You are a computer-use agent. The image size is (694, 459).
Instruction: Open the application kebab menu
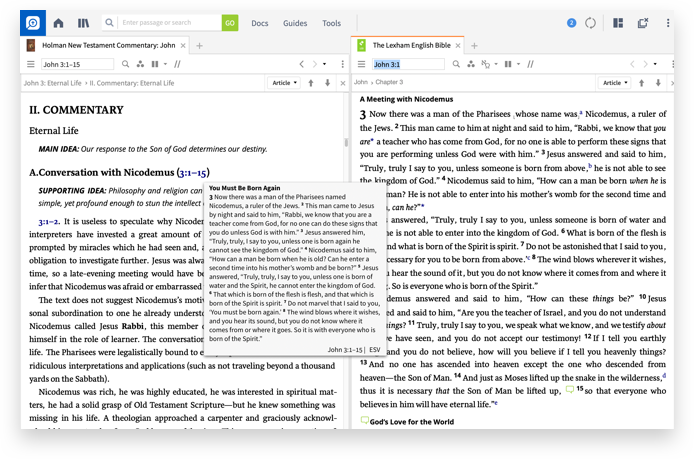[668, 23]
